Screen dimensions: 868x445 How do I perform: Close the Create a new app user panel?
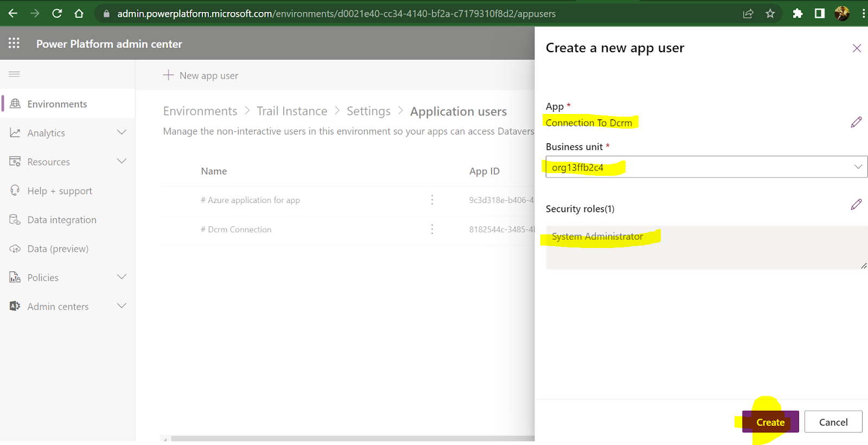(x=857, y=48)
